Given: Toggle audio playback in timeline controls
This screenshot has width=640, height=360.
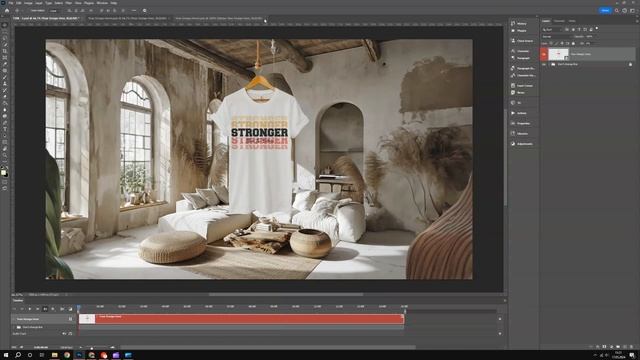Looking at the screenshot, I should click(x=45, y=309).
